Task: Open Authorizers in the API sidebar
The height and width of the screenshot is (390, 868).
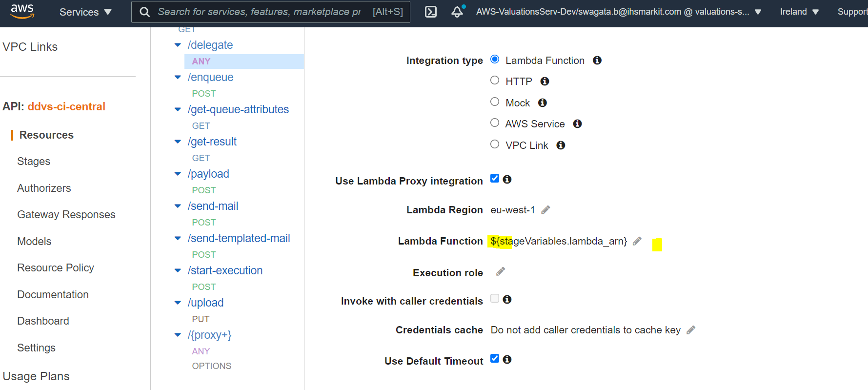Action: [x=44, y=188]
